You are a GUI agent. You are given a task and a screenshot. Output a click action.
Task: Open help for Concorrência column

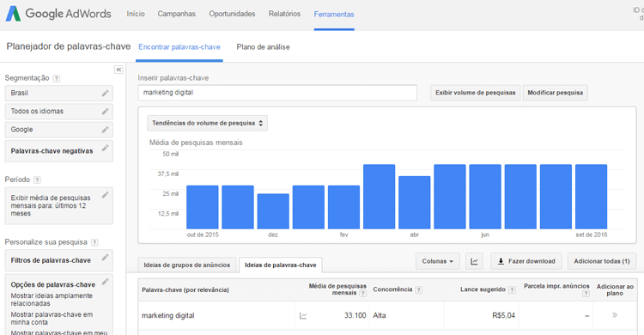click(418, 289)
